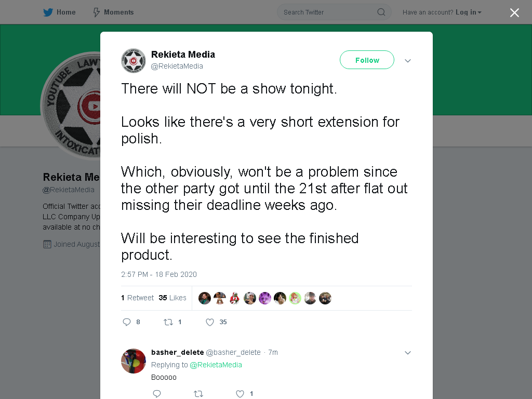Retweet basher_delete's Booooo reply

coord(198,394)
